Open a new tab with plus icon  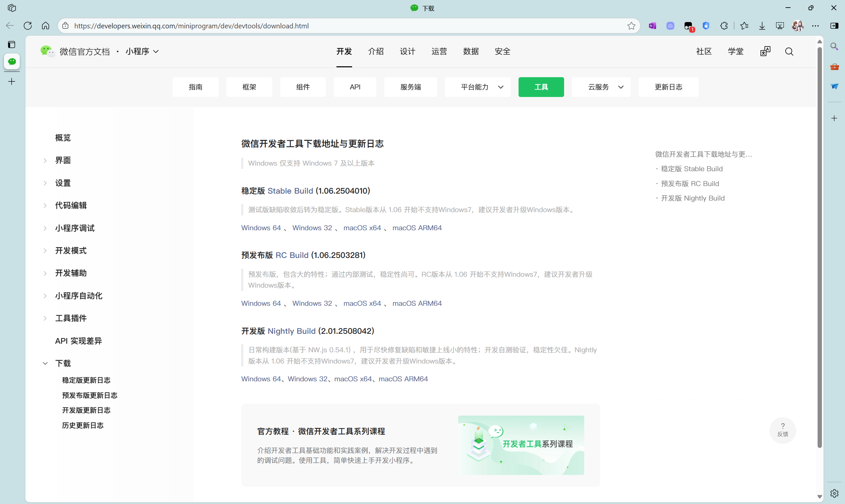(x=12, y=81)
